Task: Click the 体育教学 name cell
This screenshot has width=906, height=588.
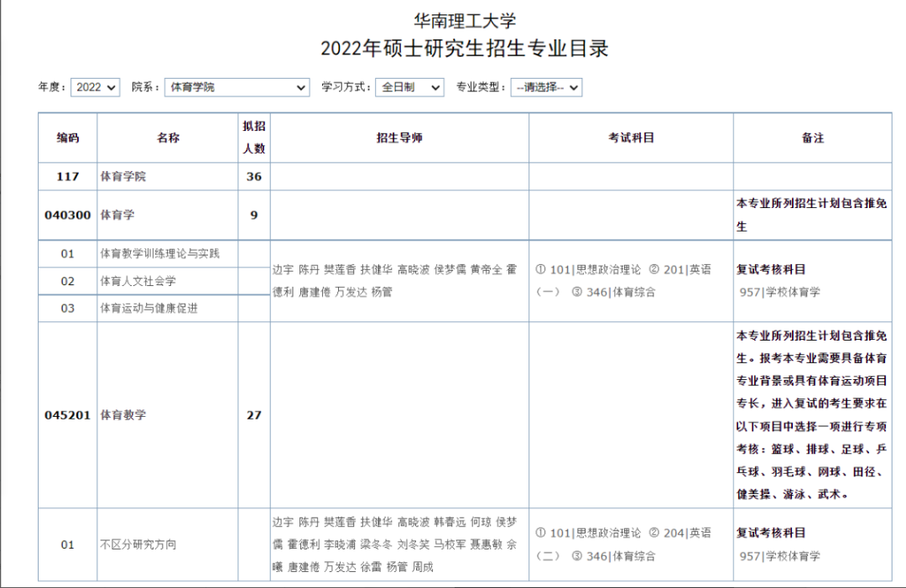Action: click(x=168, y=415)
